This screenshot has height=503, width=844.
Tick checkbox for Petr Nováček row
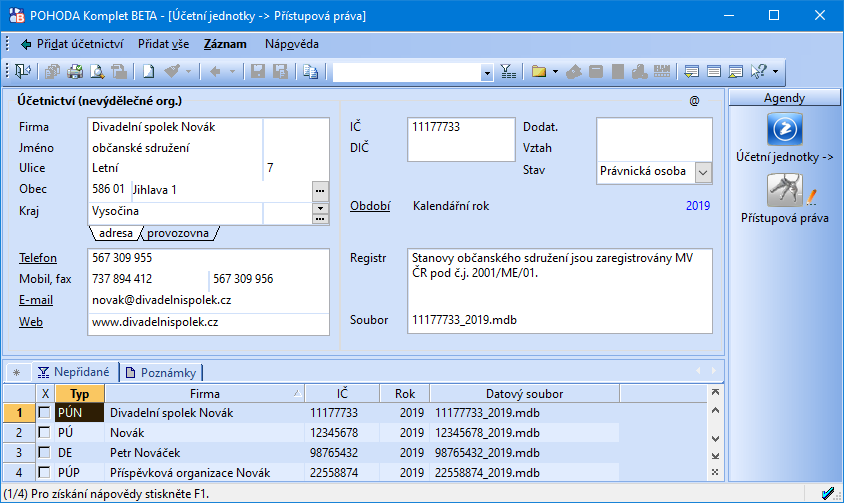(44, 452)
